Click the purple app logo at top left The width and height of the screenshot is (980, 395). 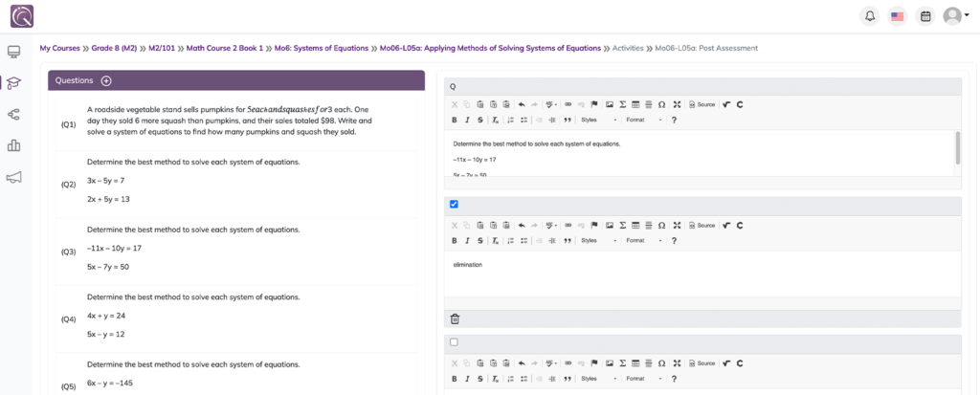22,16
